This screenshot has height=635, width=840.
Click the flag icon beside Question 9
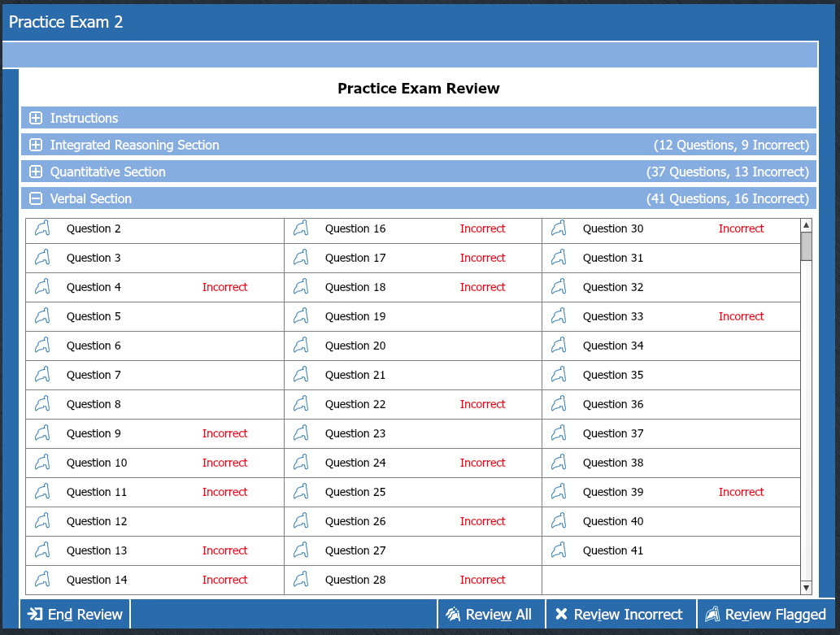42,433
